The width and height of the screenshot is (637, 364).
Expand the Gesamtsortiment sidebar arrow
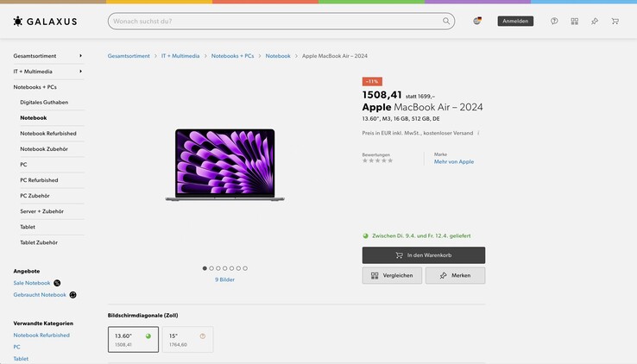(x=80, y=55)
